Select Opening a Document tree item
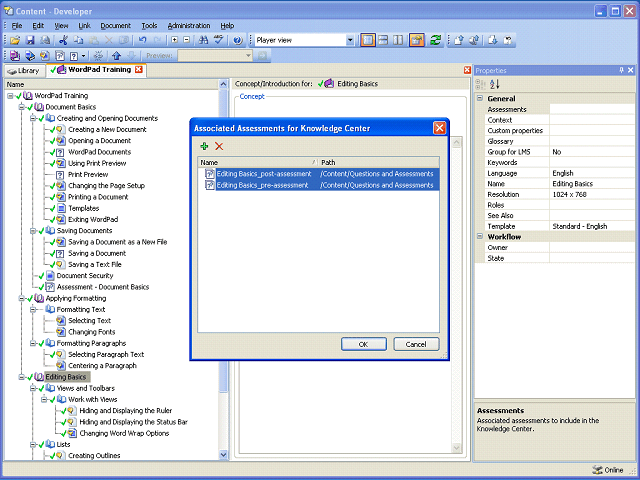Image resolution: width=640 pixels, height=480 pixels. tap(100, 141)
